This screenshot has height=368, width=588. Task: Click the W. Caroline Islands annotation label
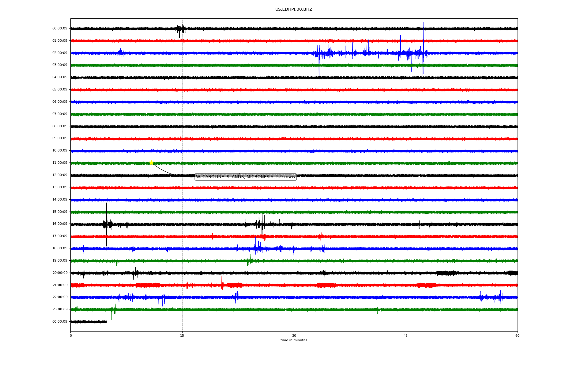tap(245, 177)
